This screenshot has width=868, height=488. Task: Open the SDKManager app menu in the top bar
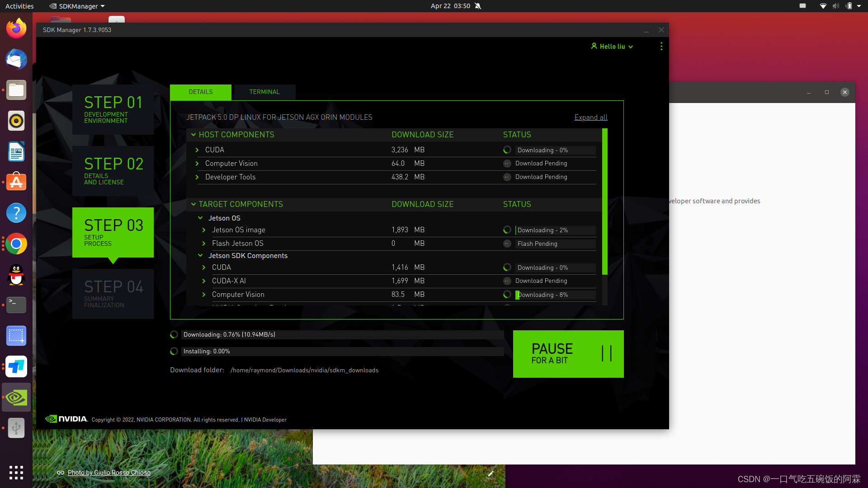pos(77,6)
